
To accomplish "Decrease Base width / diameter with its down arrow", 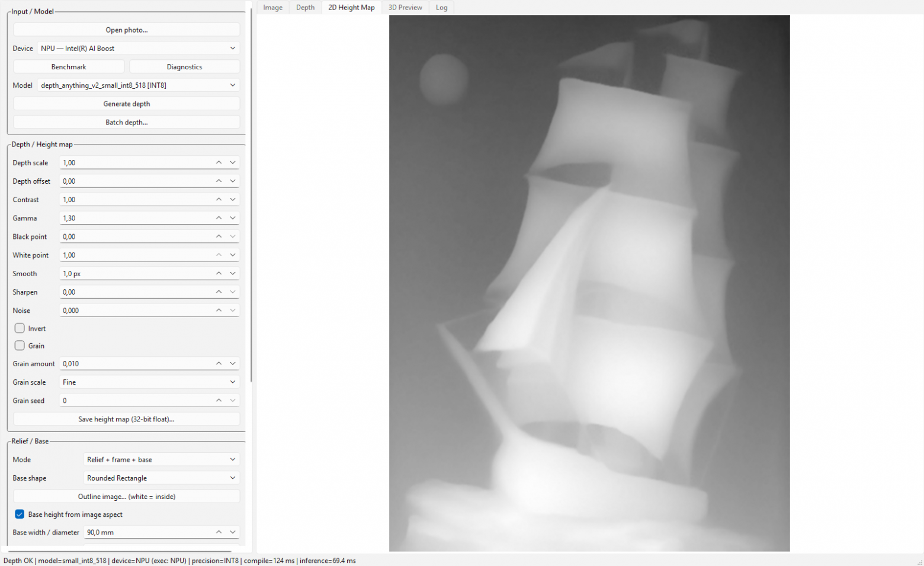I will click(233, 532).
